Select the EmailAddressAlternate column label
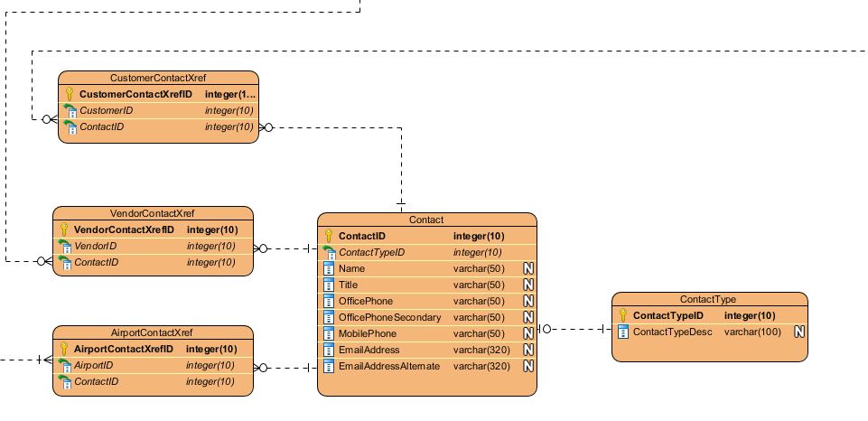 click(389, 366)
